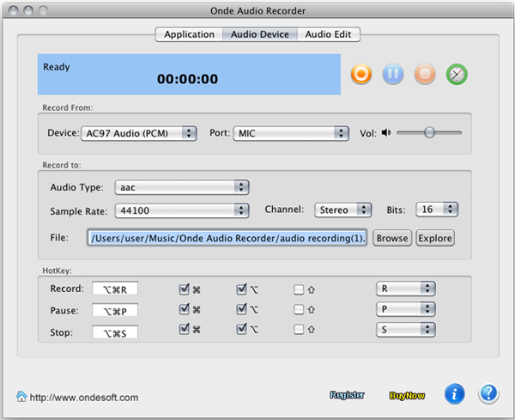Click the orange stop button

pos(424,75)
